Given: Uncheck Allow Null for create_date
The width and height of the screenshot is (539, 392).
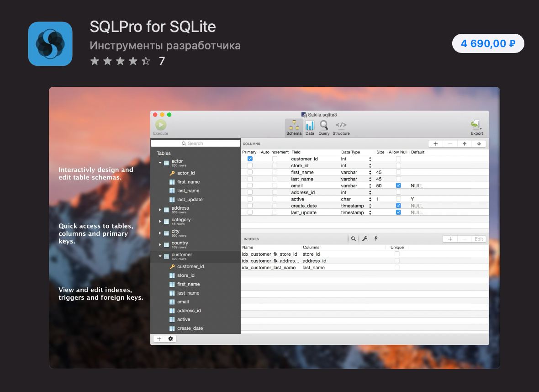Looking at the screenshot, I should 398,206.
